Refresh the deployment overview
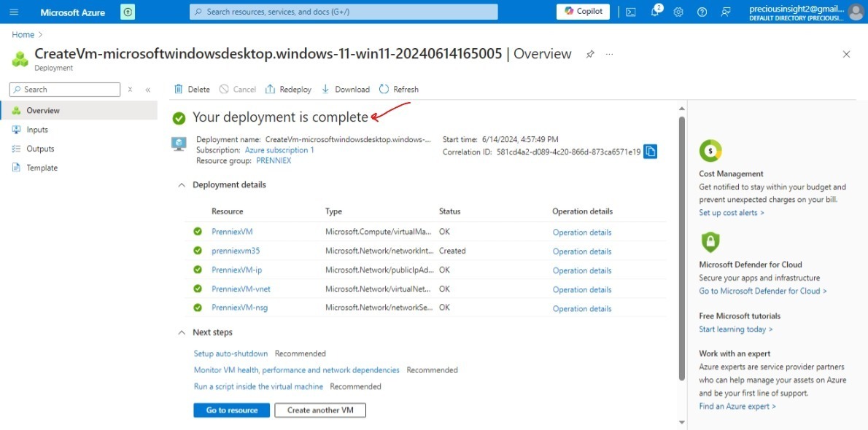868x430 pixels. pos(398,89)
